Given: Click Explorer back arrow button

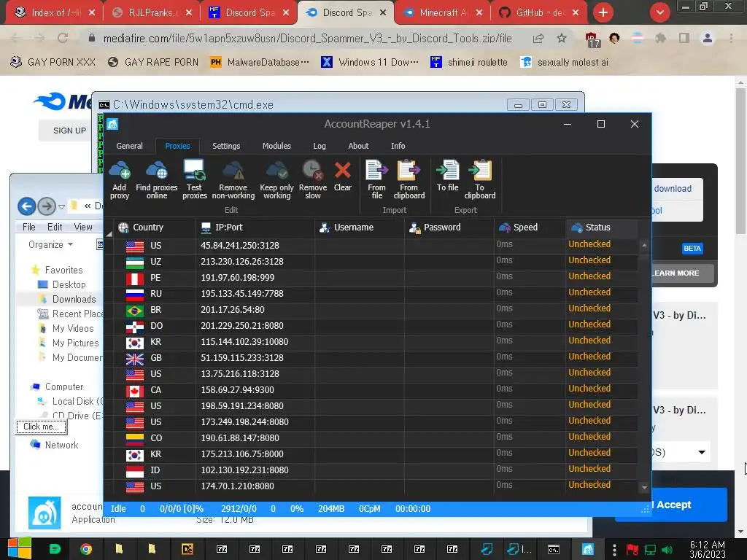Looking at the screenshot, I should click(27, 206).
